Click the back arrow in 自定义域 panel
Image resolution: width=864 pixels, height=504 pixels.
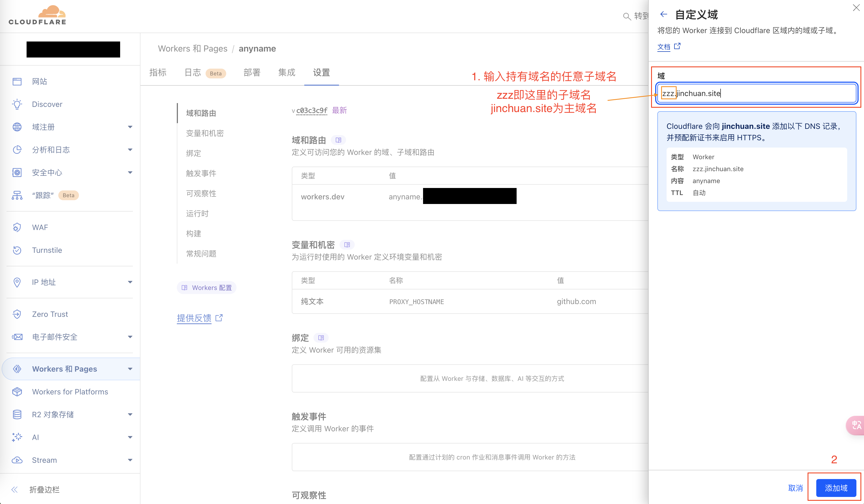(x=663, y=14)
